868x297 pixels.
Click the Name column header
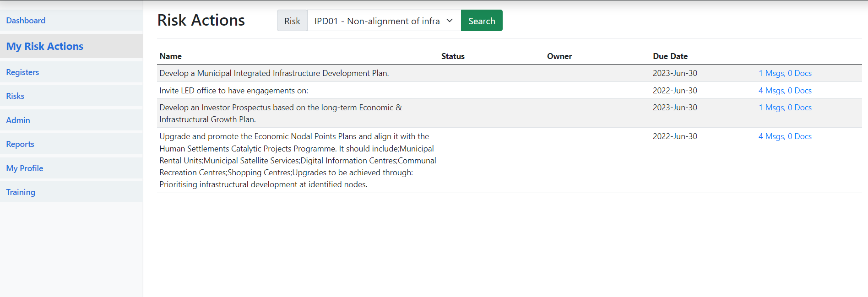pos(171,56)
